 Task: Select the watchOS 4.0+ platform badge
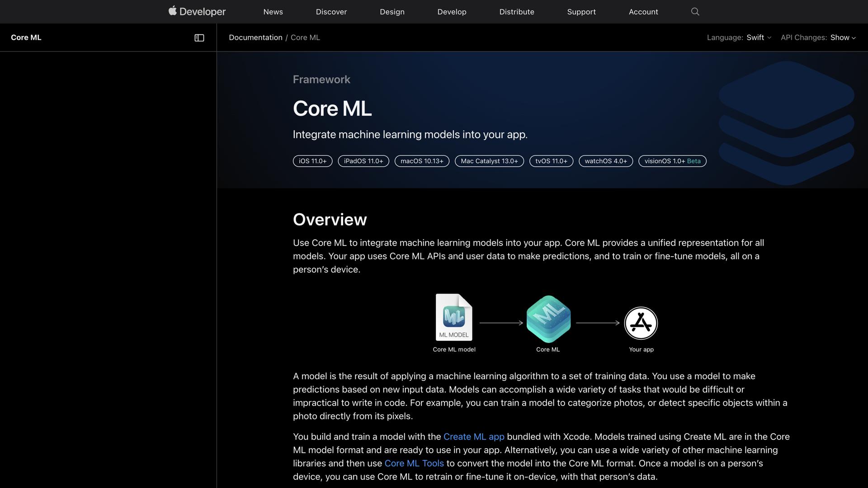click(605, 161)
